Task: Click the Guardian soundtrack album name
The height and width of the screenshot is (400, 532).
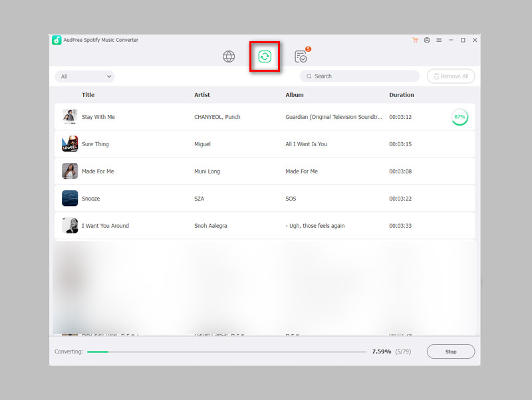Action: [x=334, y=117]
